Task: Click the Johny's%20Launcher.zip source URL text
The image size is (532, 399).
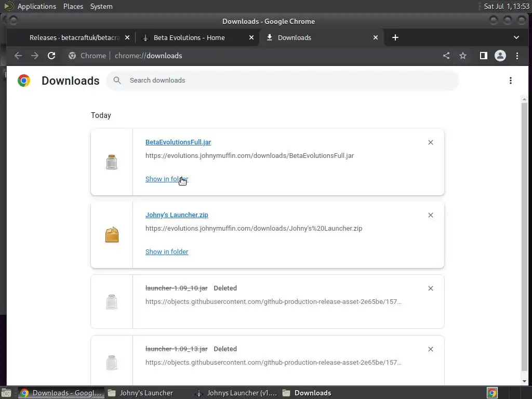Action: pos(254,229)
